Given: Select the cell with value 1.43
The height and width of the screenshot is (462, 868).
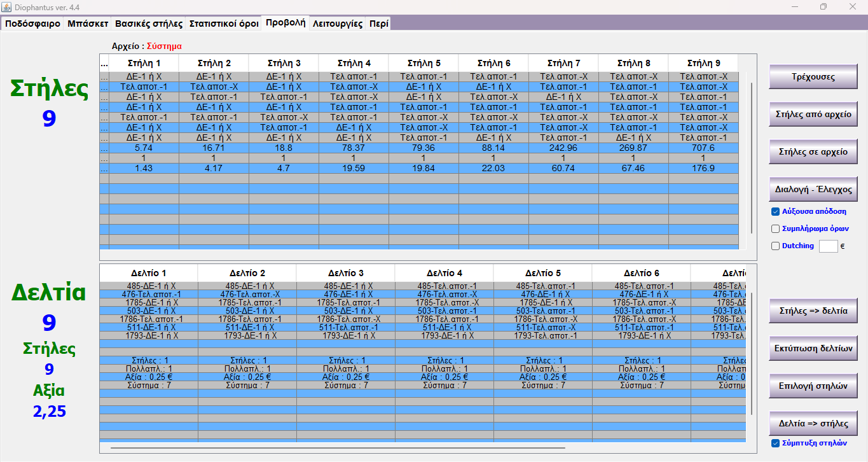Looking at the screenshot, I should 144,168.
